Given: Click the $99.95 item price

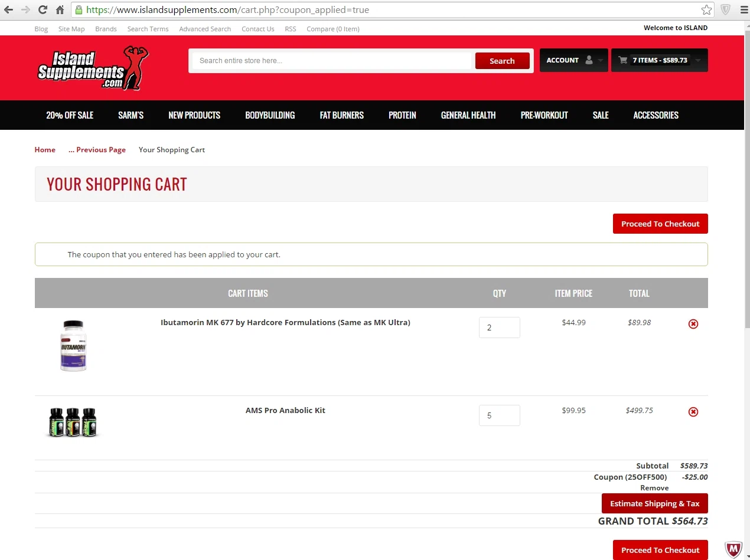Looking at the screenshot, I should click(573, 410).
